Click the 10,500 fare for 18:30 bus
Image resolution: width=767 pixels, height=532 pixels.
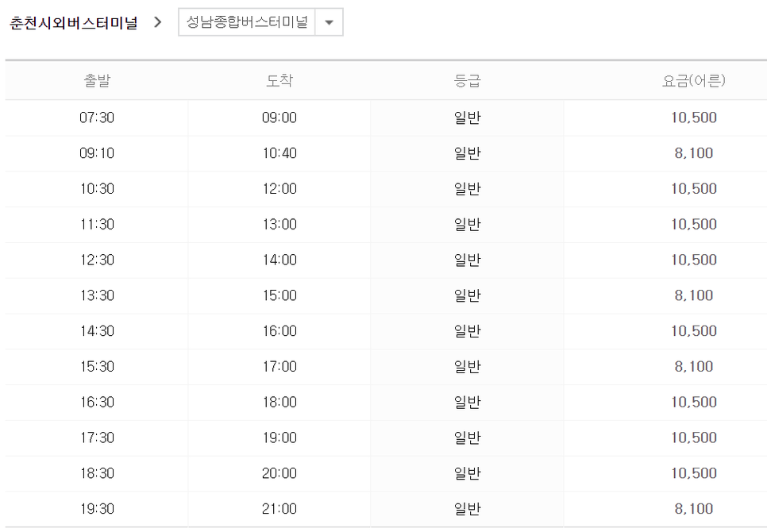(694, 473)
